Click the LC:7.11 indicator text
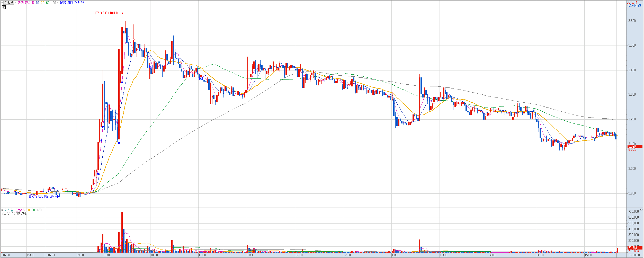This screenshot has width=644, height=258. 632,2
